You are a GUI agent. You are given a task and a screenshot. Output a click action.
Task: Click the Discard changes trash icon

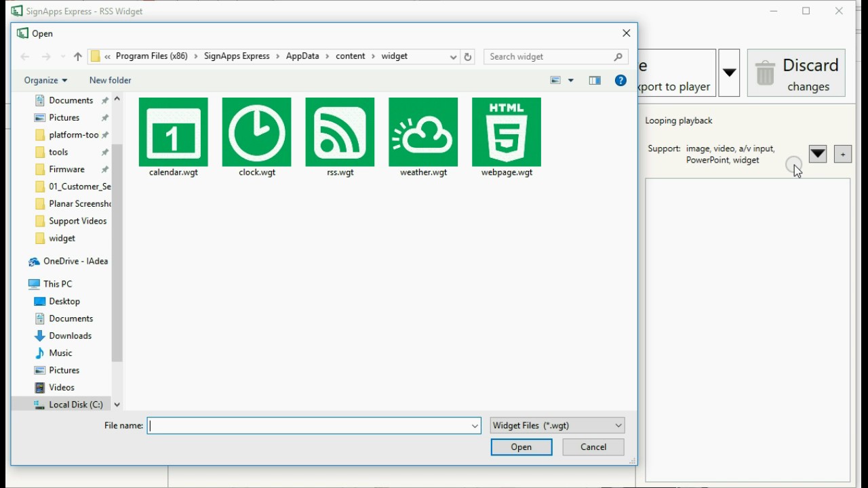click(x=765, y=73)
